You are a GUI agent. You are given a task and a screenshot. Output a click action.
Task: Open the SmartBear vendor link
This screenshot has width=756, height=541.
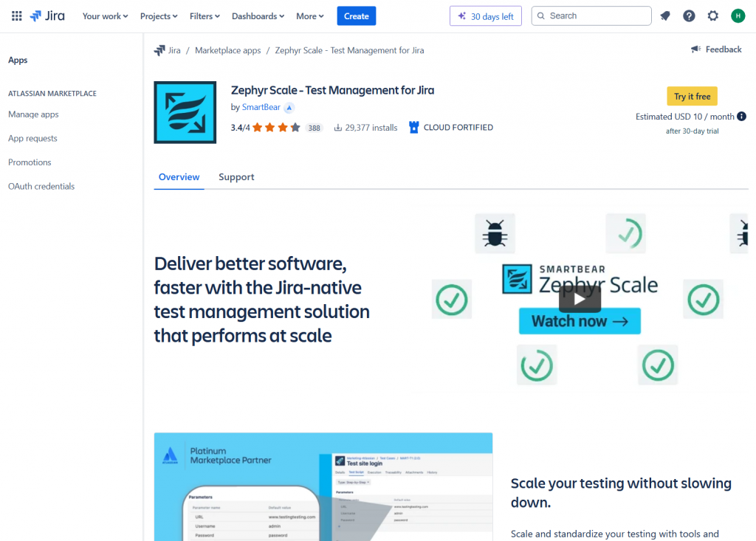click(261, 107)
